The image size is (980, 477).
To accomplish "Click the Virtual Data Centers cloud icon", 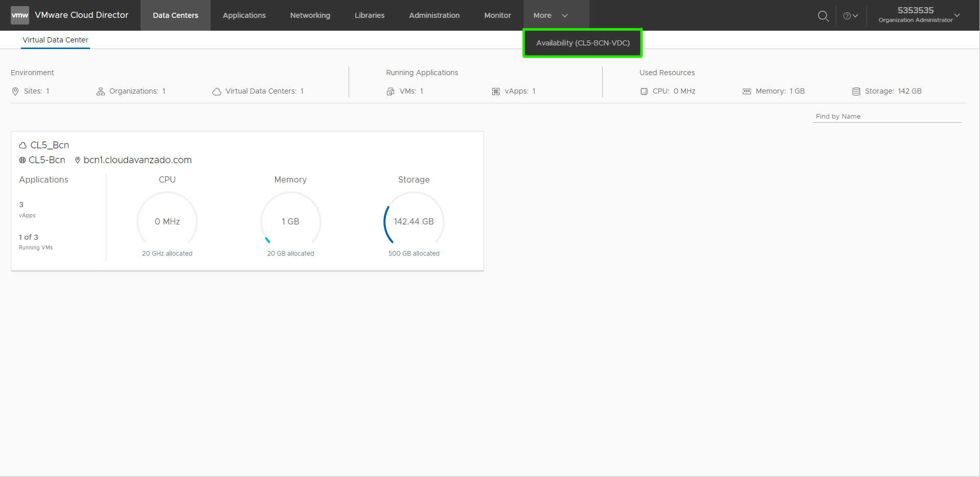I will tap(217, 92).
